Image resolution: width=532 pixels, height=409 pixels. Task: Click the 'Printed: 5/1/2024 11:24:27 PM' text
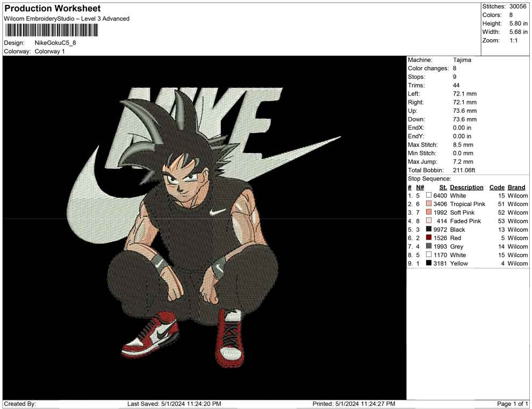tap(354, 404)
